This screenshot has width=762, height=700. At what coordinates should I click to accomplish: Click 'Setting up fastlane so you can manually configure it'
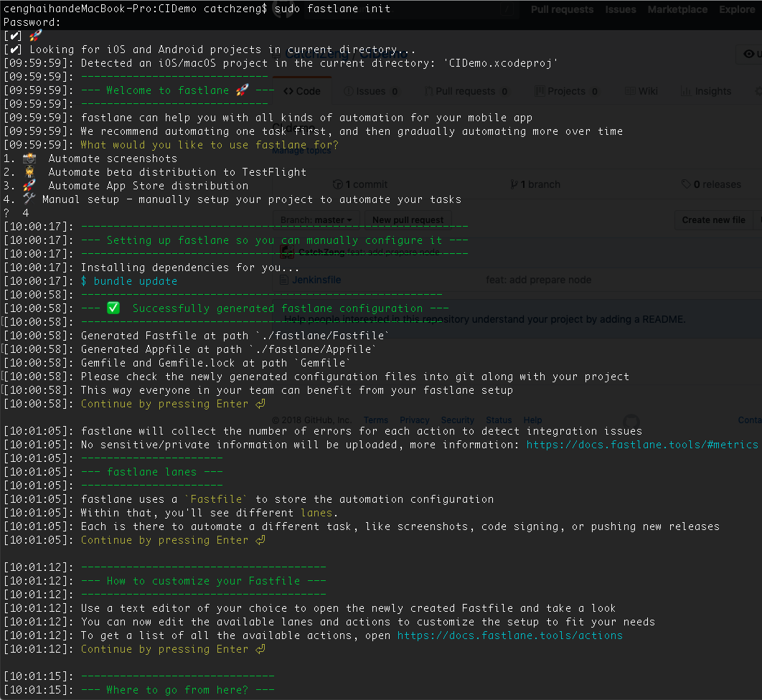coord(274,240)
